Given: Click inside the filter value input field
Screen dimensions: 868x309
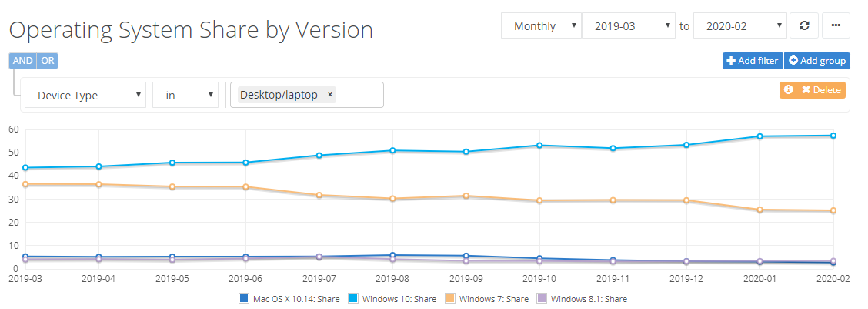Looking at the screenshot, I should 359,95.
